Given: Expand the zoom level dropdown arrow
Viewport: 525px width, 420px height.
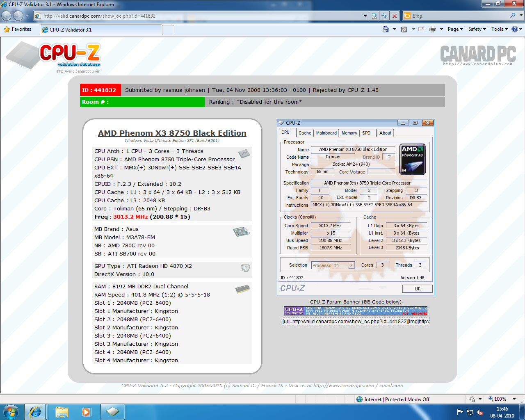Looking at the screenshot, I should point(514,399).
